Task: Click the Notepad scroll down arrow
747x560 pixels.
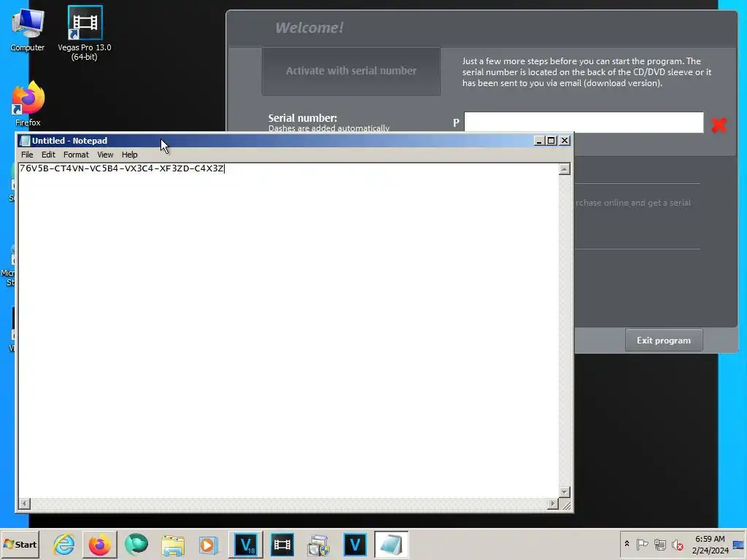Action: pos(565,492)
